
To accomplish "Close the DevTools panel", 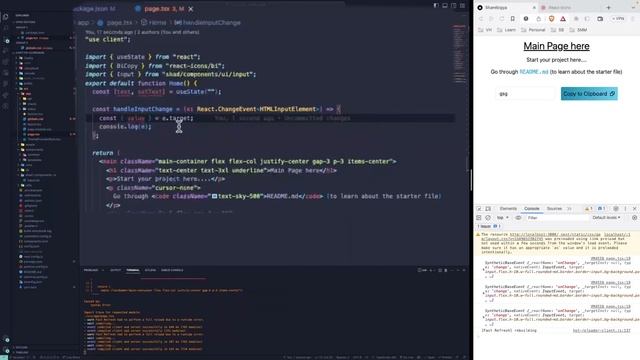I will [x=634, y=209].
